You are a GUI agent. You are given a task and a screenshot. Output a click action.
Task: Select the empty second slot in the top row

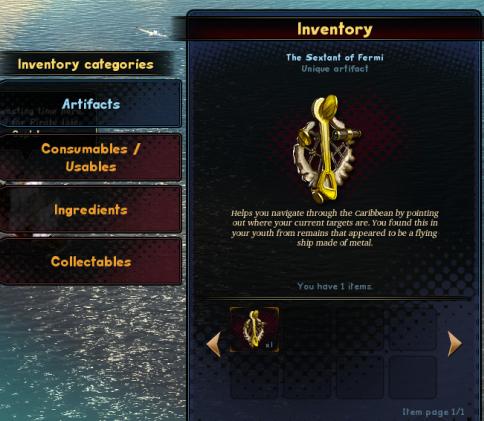307,328
